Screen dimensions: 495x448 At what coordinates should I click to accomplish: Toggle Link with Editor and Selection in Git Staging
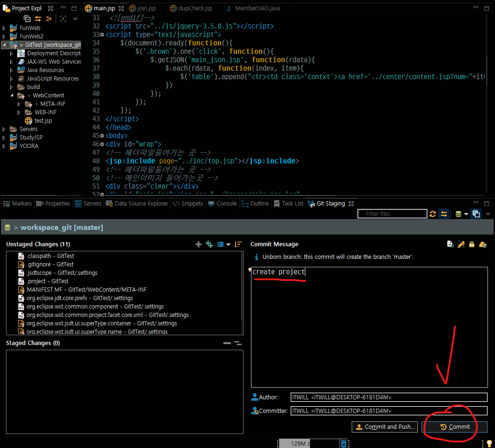pyautogui.click(x=444, y=214)
